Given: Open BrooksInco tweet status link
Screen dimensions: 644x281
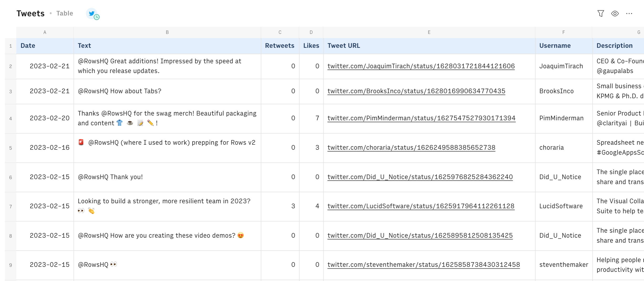Looking at the screenshot, I should [416, 91].
